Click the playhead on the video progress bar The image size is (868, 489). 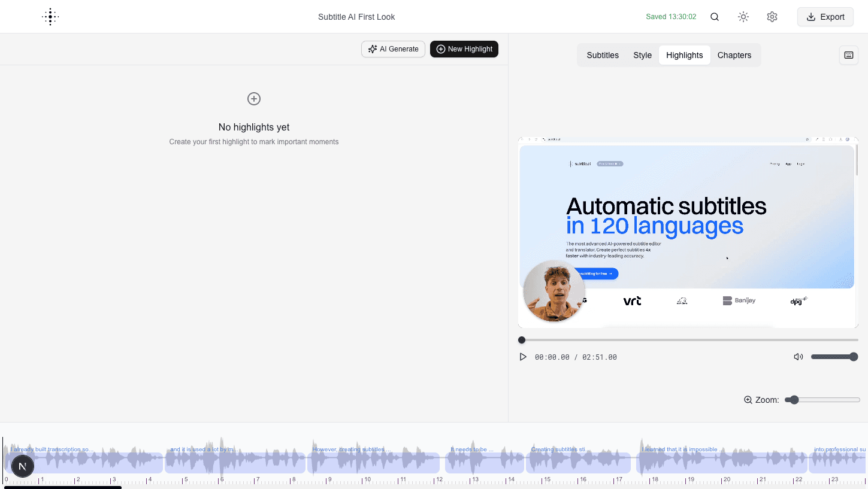pos(521,339)
